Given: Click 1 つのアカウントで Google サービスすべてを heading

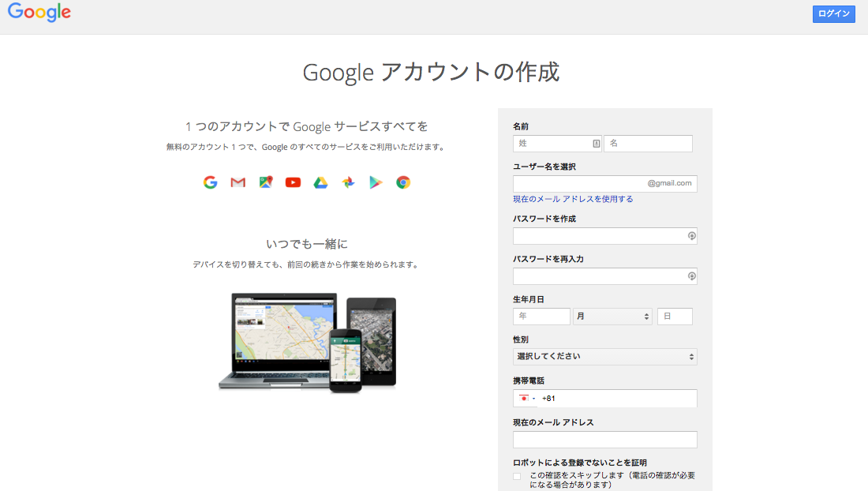Looking at the screenshot, I should [307, 127].
